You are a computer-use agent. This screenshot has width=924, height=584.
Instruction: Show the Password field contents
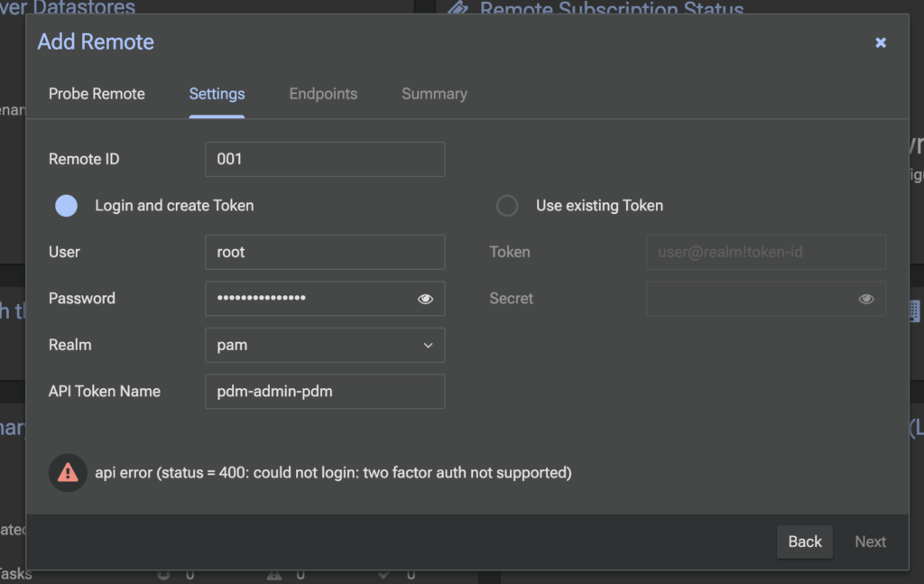(425, 299)
